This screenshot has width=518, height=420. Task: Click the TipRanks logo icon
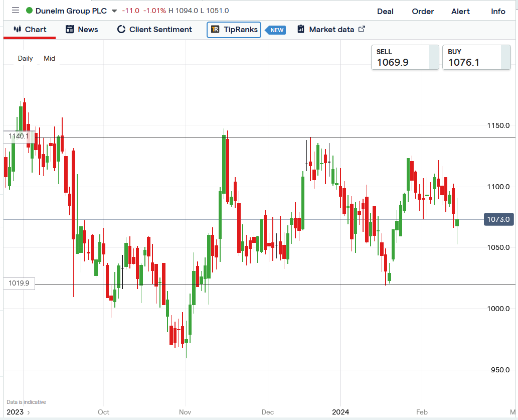click(215, 30)
